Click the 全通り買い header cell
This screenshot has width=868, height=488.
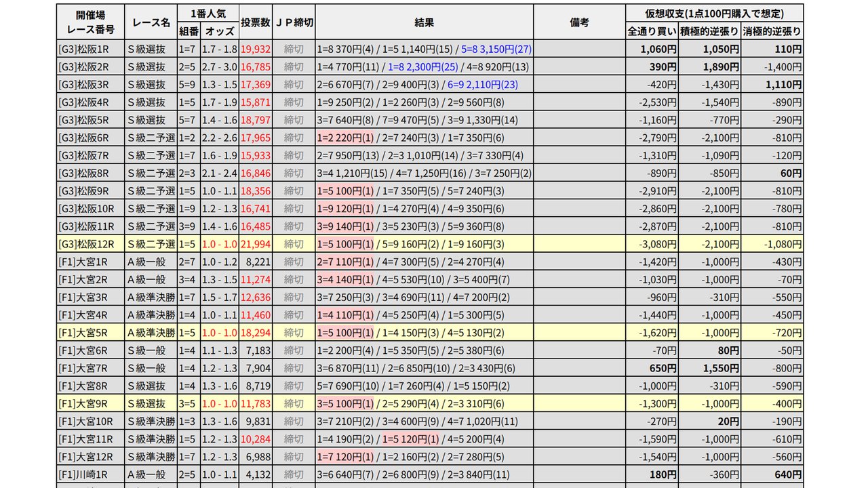click(652, 31)
